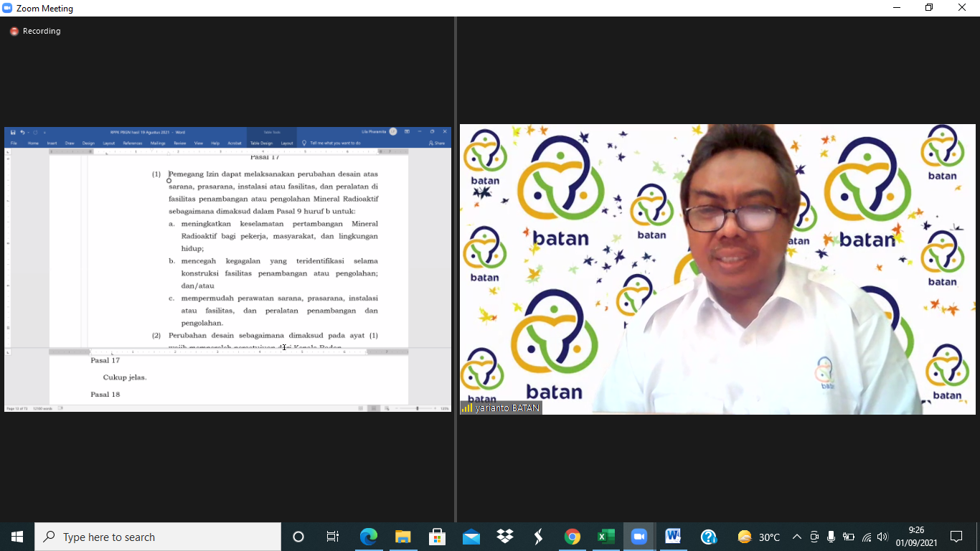Click the horizontal ruler in upper Word pane
This screenshot has height=551, width=980.
pos(228,152)
